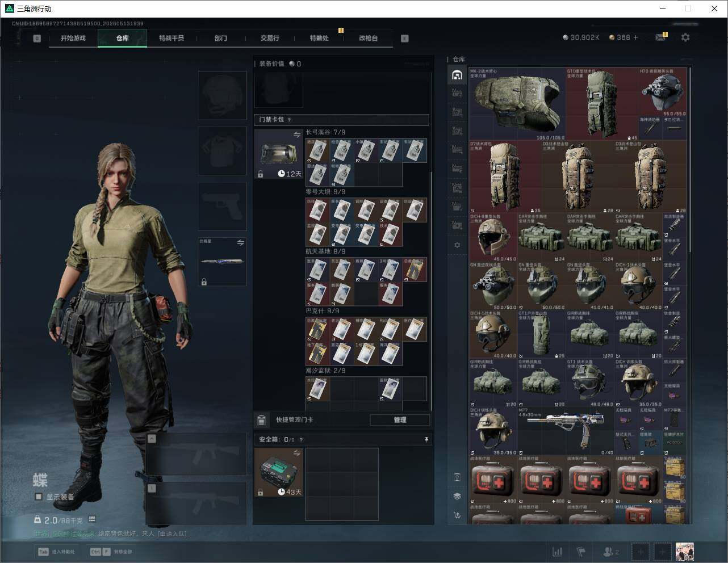Select the MP7 submachine gun
The height and width of the screenshot is (563, 728).
click(566, 431)
